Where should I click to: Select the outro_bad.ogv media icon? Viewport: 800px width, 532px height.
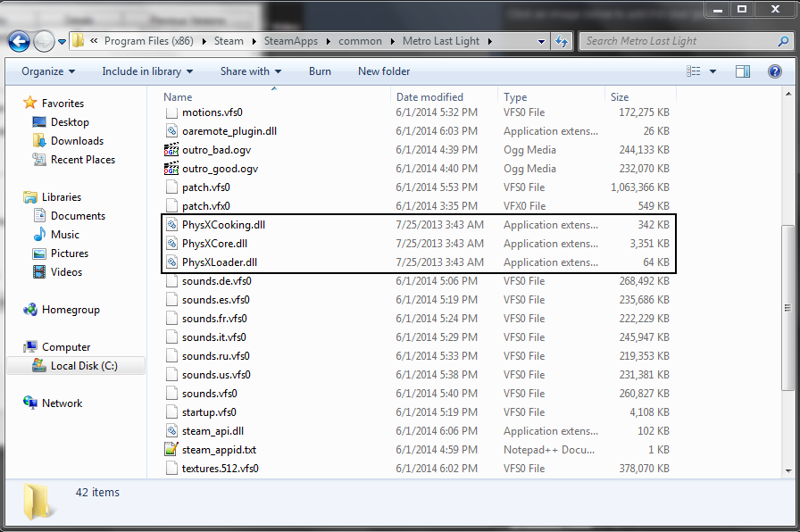pos(171,150)
